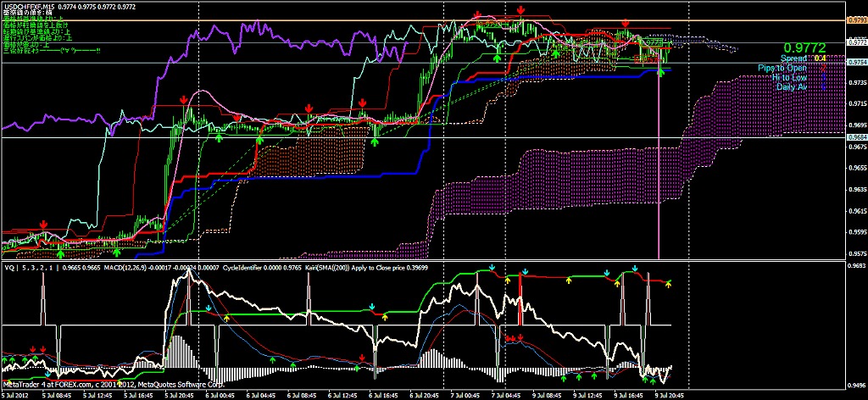Click the vertical pink line on the chart

tap(659, 169)
